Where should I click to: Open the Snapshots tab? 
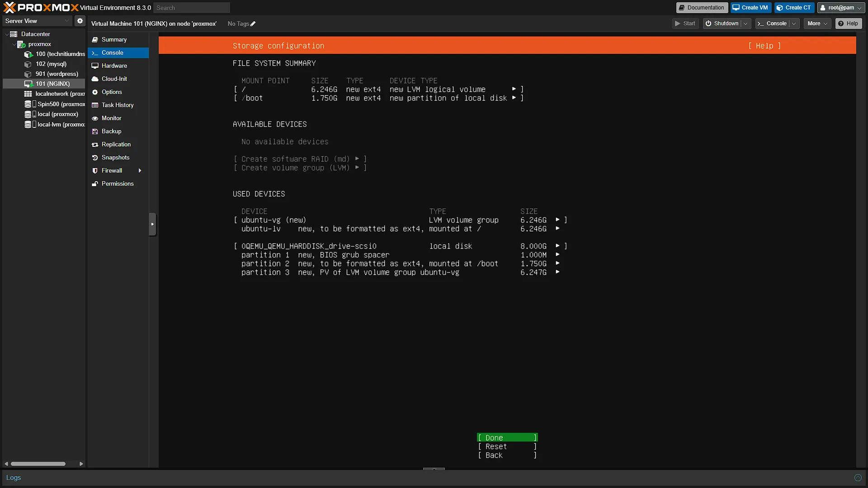[118, 158]
